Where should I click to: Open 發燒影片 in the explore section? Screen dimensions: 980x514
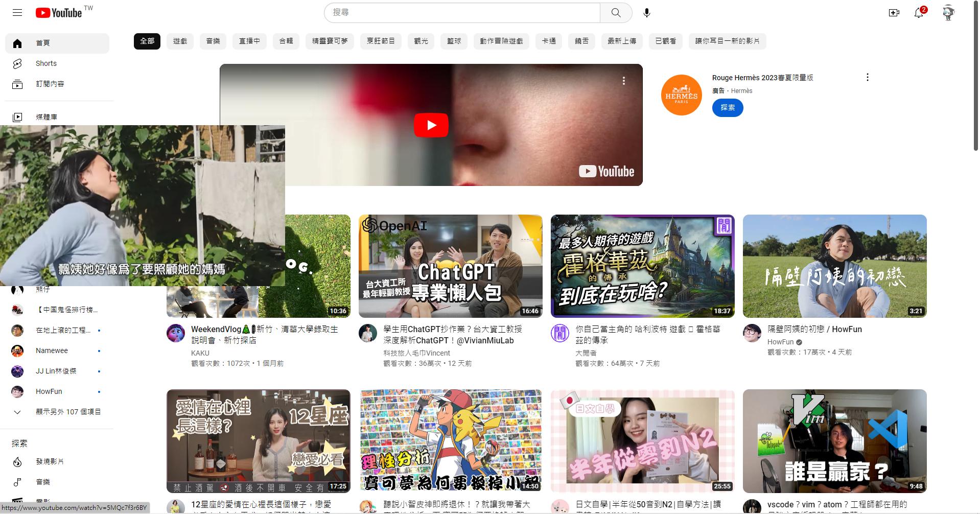pyautogui.click(x=57, y=461)
